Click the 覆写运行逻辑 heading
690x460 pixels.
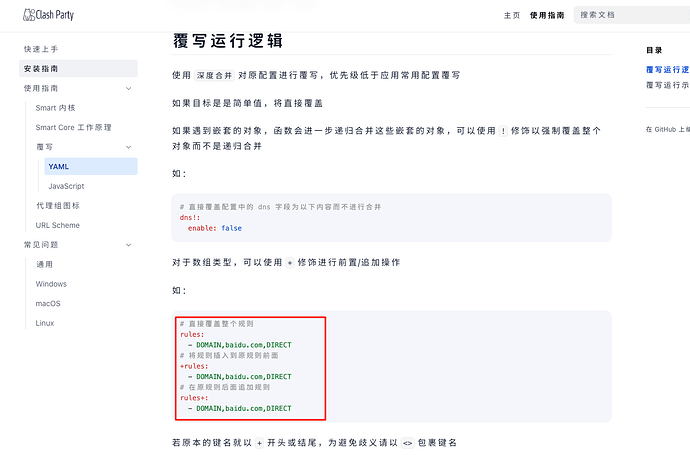click(228, 41)
